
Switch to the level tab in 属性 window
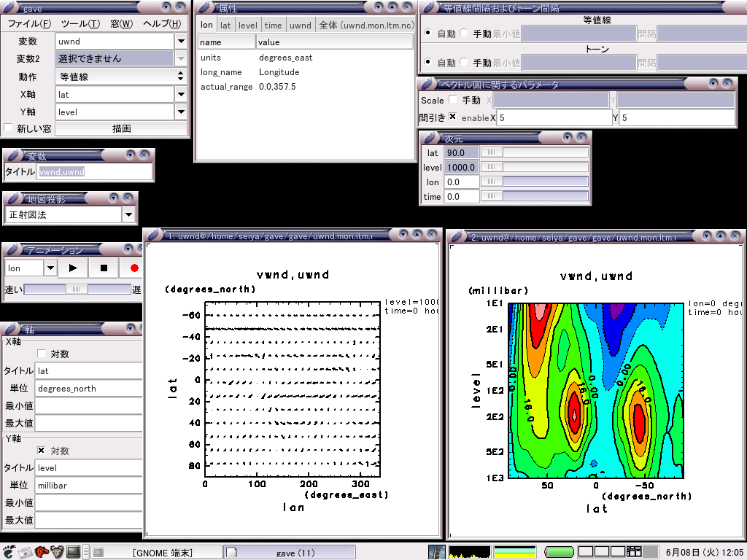coord(248,26)
